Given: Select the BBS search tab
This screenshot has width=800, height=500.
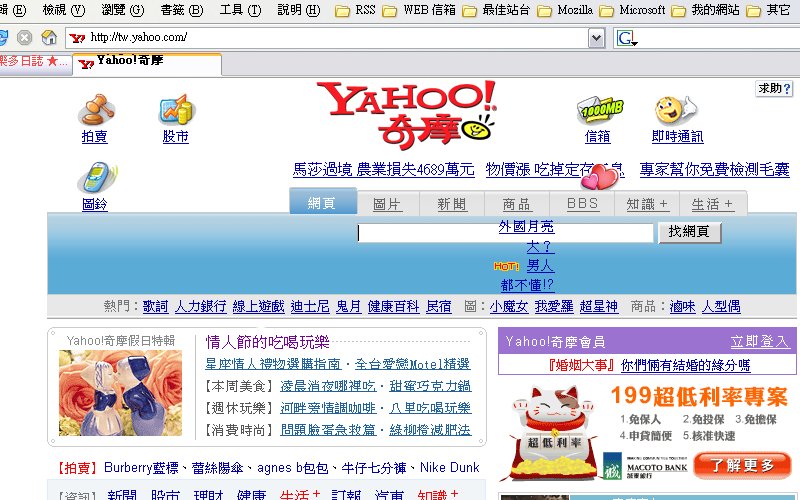Looking at the screenshot, I should pyautogui.click(x=582, y=204).
